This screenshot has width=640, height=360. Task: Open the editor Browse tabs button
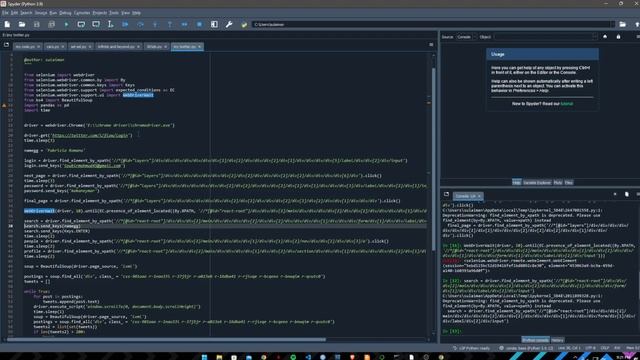tap(7, 45)
